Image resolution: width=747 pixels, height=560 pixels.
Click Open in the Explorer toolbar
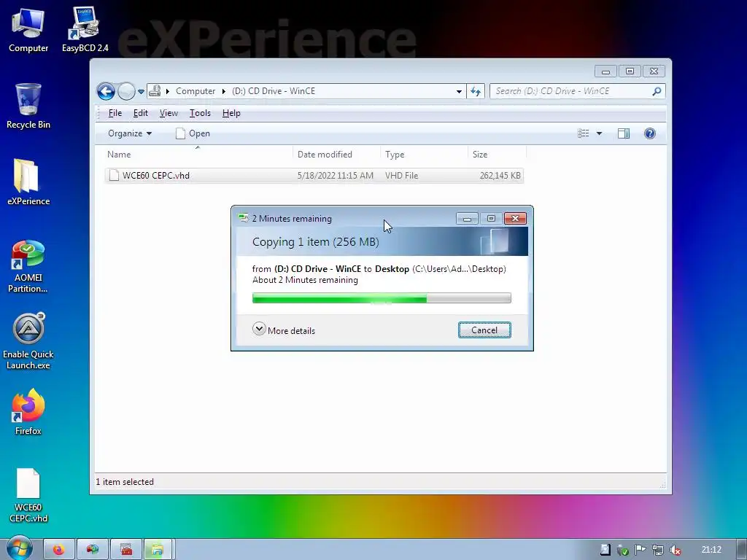click(x=193, y=133)
